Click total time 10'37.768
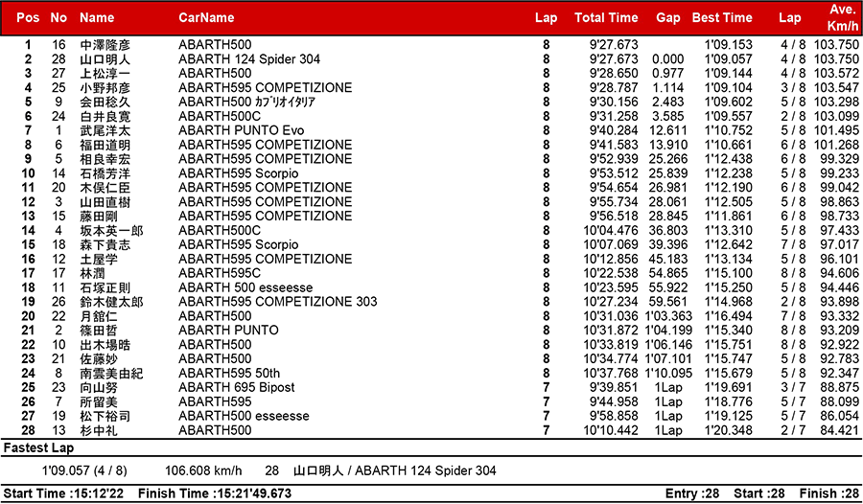This screenshot has width=863, height=504. (x=611, y=374)
